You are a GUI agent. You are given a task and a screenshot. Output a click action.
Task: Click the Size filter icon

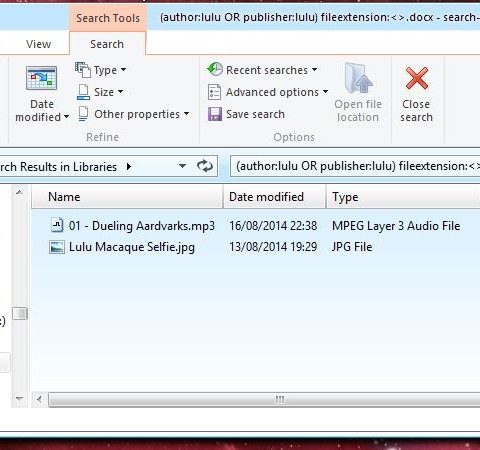tap(83, 92)
